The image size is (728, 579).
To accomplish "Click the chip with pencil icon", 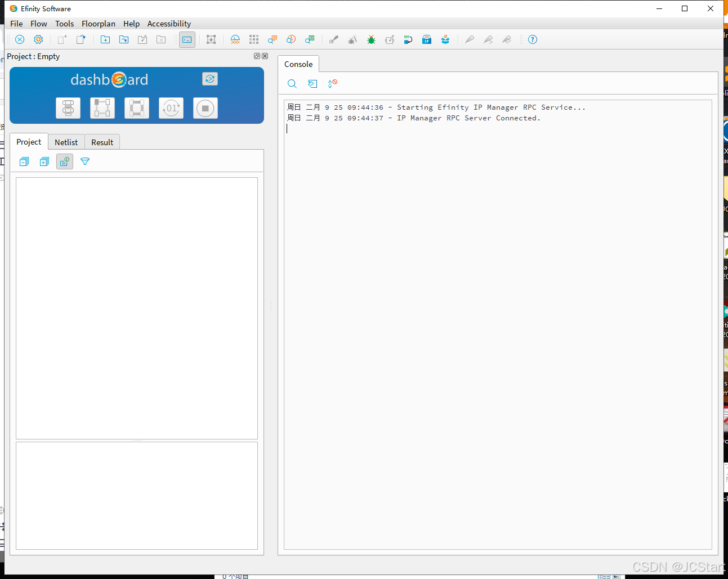I will point(390,39).
